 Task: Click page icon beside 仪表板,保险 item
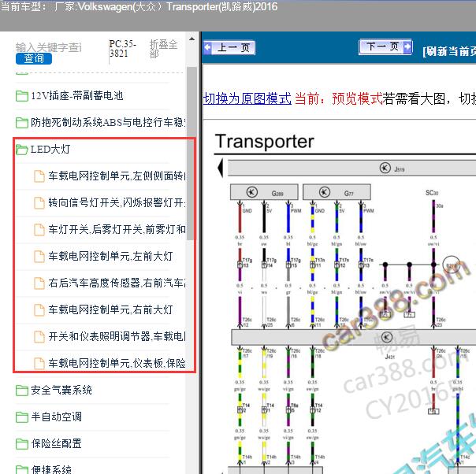39,363
